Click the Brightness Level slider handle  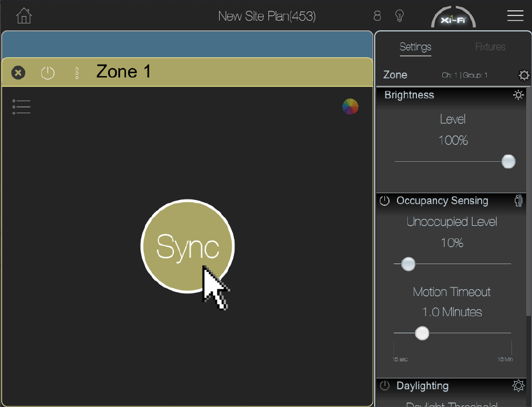click(508, 162)
